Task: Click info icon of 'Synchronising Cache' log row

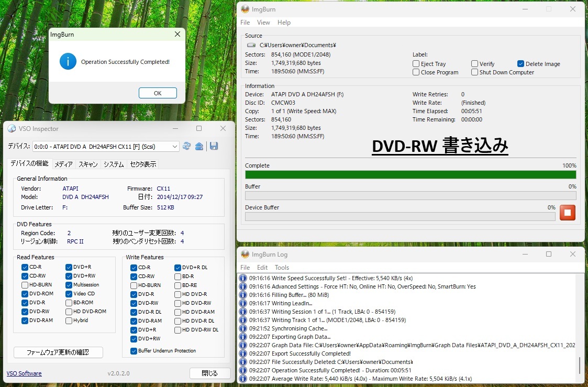Action: 243,328
